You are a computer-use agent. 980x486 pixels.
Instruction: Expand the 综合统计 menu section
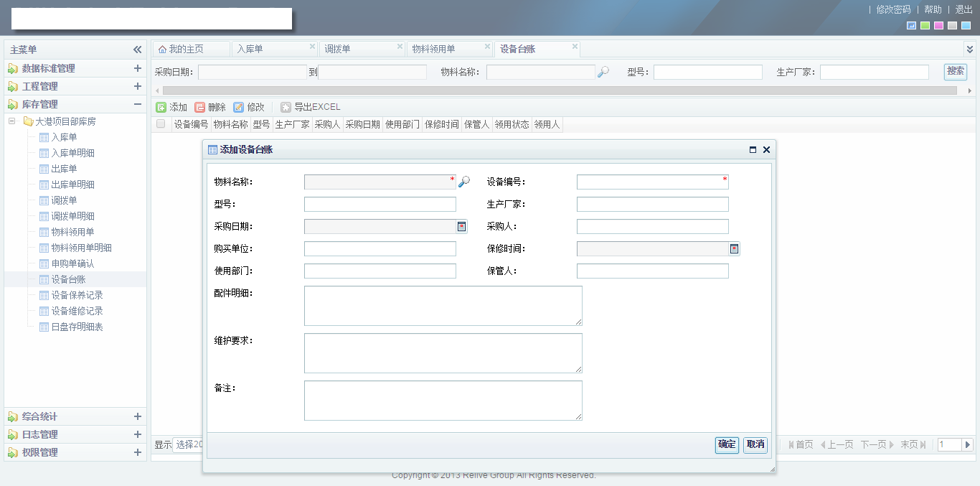click(137, 416)
